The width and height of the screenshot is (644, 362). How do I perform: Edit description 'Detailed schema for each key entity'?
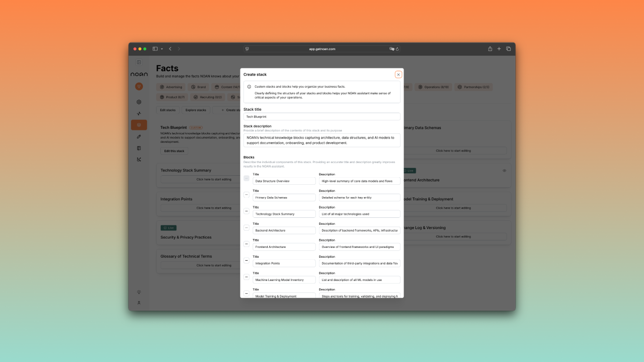coord(360,197)
